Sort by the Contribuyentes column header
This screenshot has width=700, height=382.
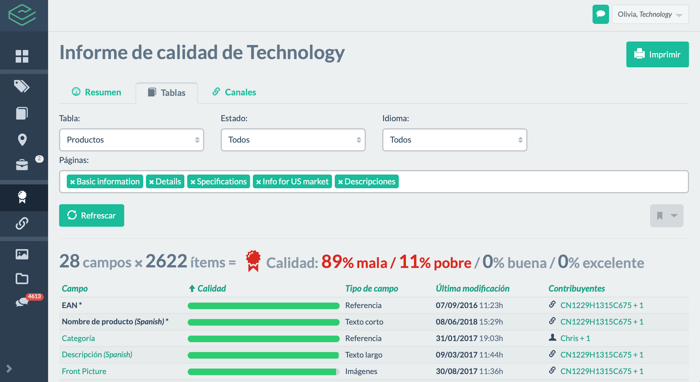coord(576,289)
